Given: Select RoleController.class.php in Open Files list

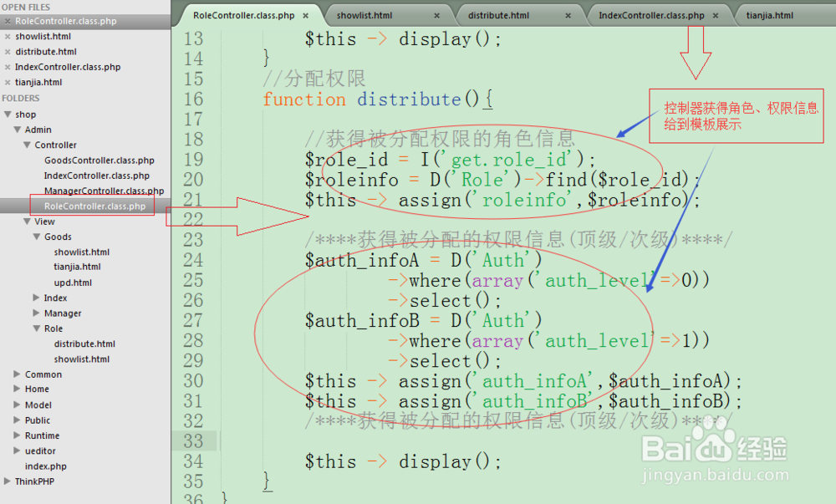Looking at the screenshot, I should tap(65, 21).
